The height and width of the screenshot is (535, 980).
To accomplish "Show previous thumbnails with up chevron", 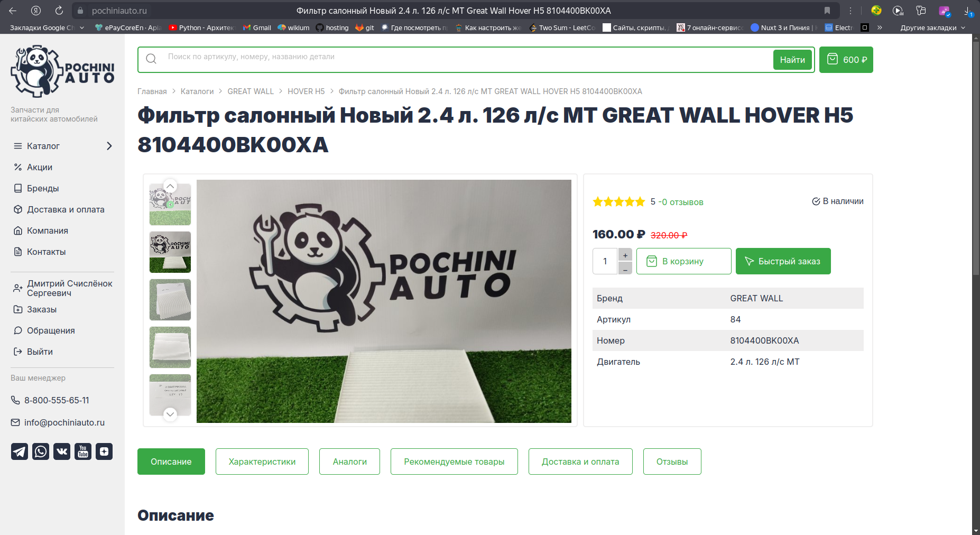I will pyautogui.click(x=170, y=186).
